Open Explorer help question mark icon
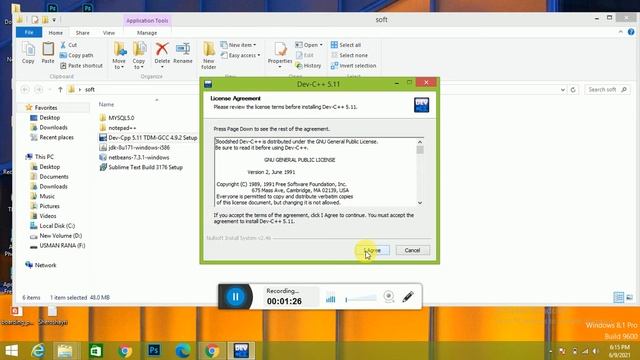 coord(631,32)
